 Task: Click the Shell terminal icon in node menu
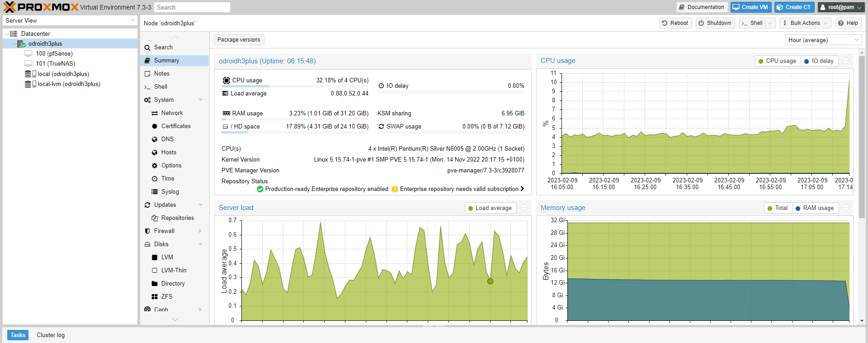[147, 87]
